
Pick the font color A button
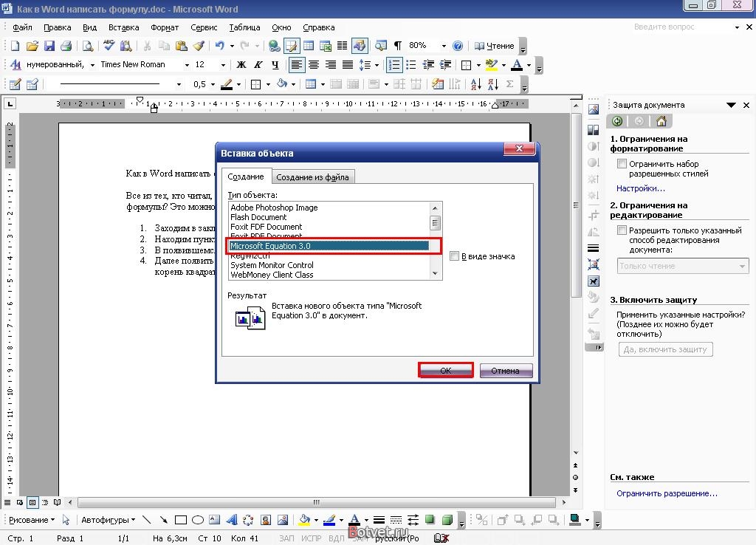(x=517, y=65)
